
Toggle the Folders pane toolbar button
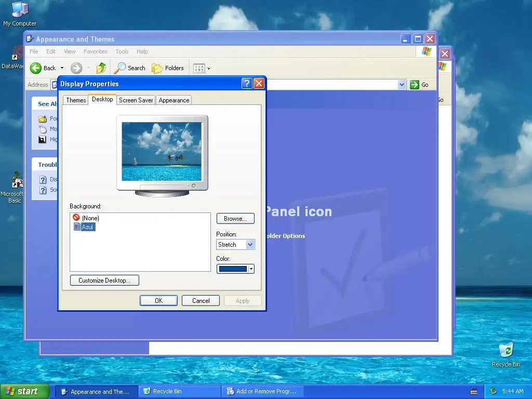(x=168, y=68)
